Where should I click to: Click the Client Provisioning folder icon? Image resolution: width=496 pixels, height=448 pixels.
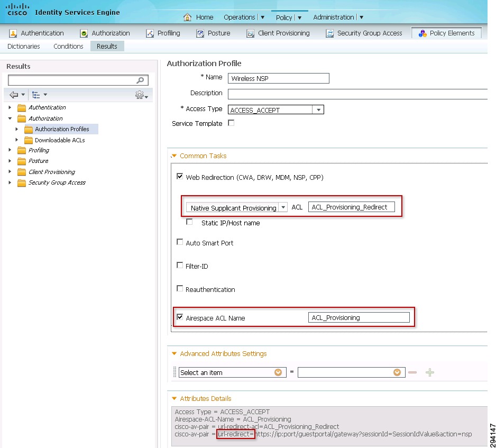pos(22,172)
